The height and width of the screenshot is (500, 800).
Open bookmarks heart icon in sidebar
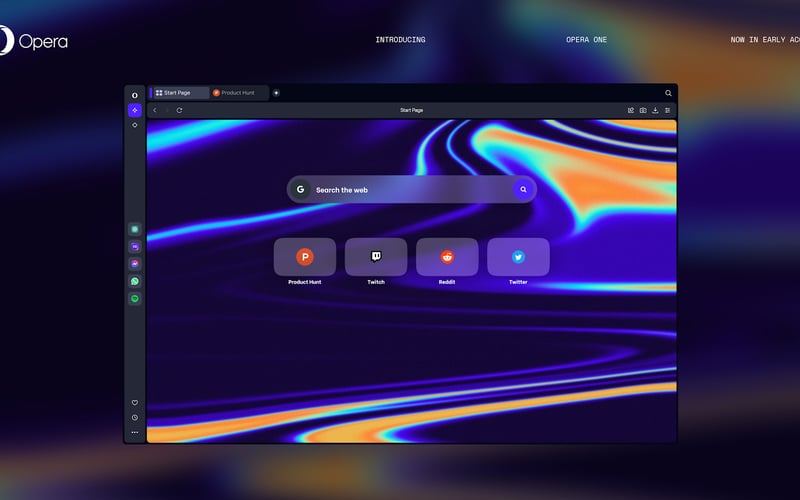(x=135, y=403)
